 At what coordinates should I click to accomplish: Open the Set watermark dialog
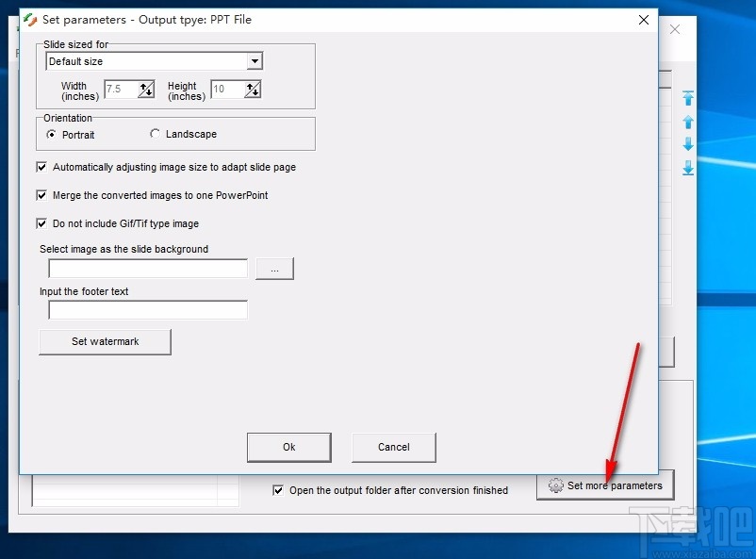click(104, 341)
